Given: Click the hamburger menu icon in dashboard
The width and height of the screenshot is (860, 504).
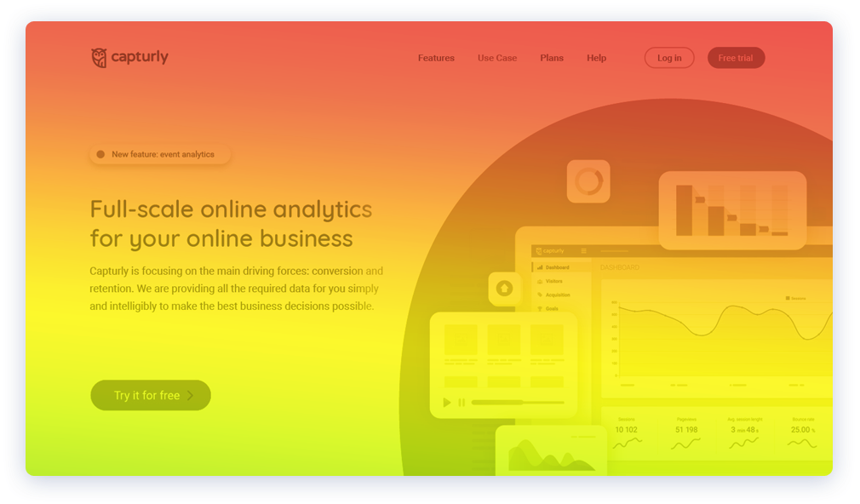Looking at the screenshot, I should coord(583,251).
